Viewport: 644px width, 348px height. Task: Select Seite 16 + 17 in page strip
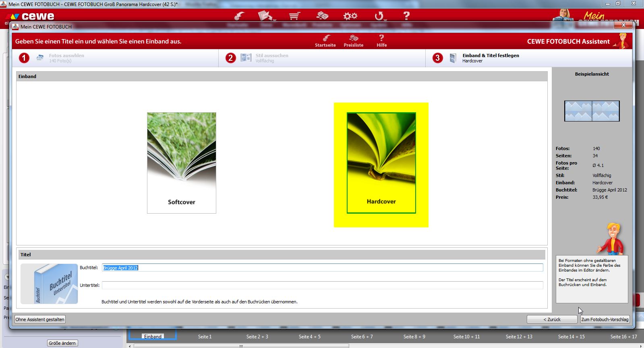pos(623,337)
